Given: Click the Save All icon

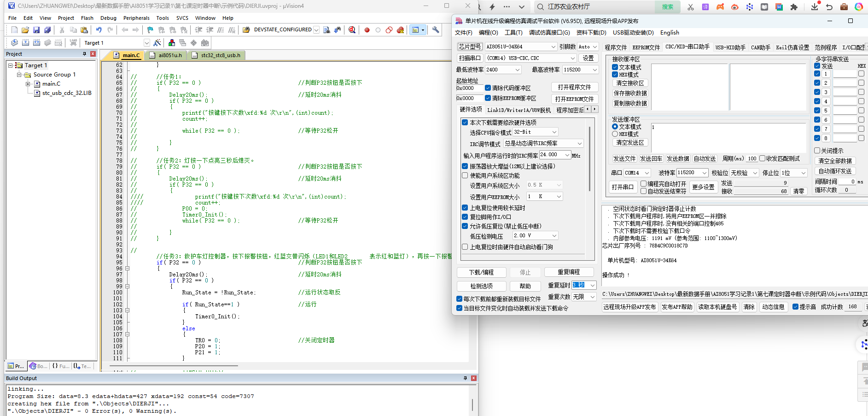Looking at the screenshot, I should tap(47, 30).
